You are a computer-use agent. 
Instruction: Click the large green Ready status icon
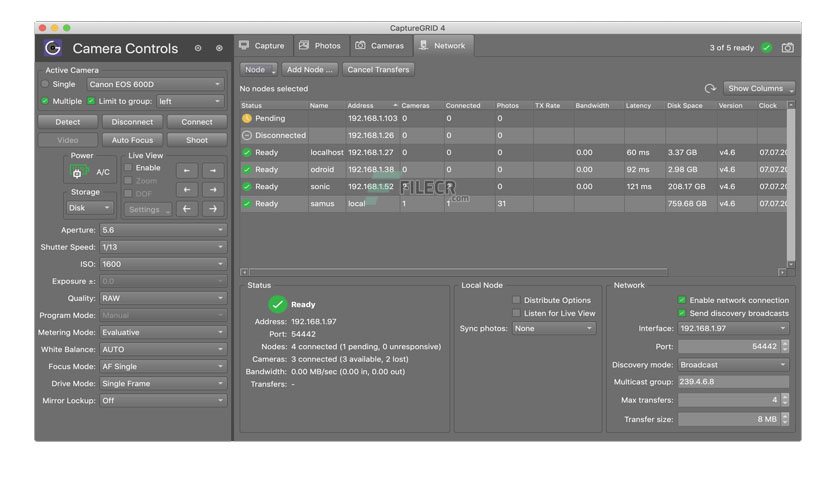(x=277, y=304)
